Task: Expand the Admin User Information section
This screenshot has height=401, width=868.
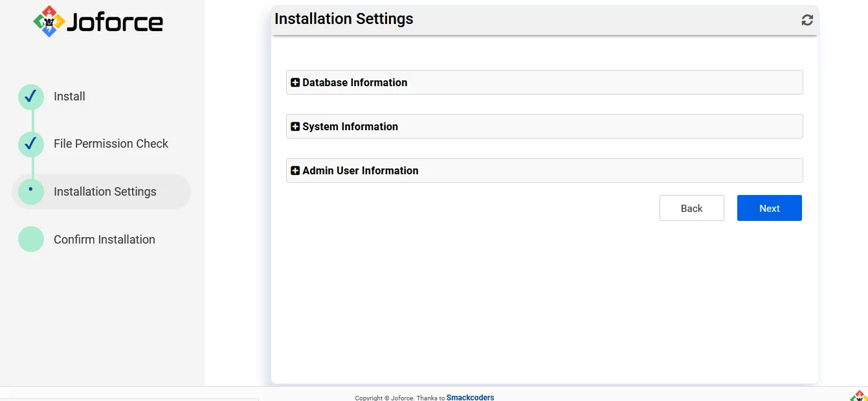Action: coord(359,170)
